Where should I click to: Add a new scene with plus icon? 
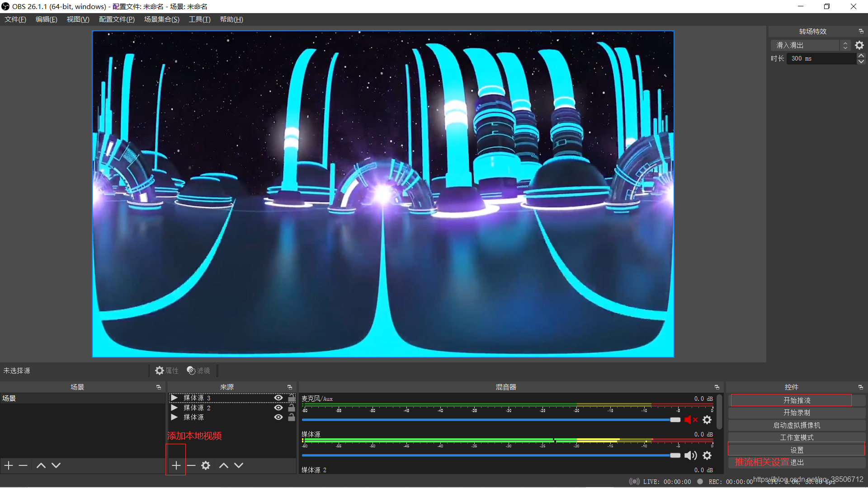(9, 465)
